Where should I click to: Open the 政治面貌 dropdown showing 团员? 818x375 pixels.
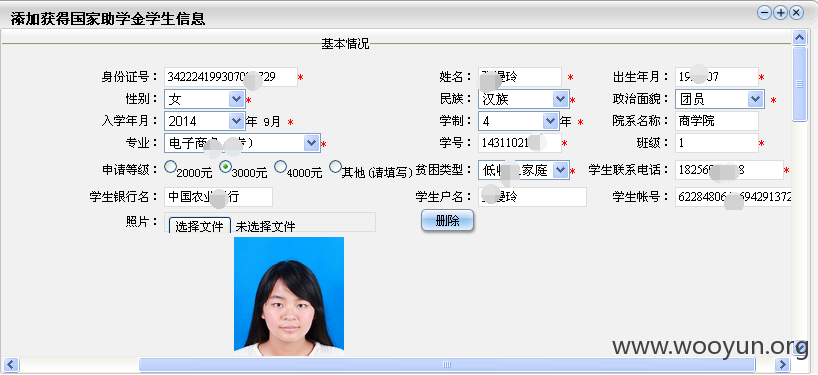coord(719,99)
